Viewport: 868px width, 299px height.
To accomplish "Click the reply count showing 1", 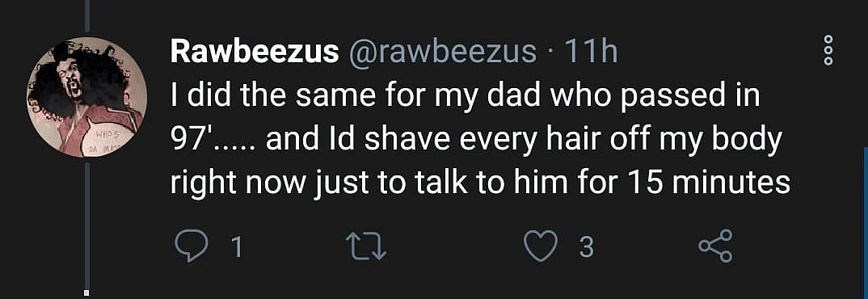I will tap(236, 248).
